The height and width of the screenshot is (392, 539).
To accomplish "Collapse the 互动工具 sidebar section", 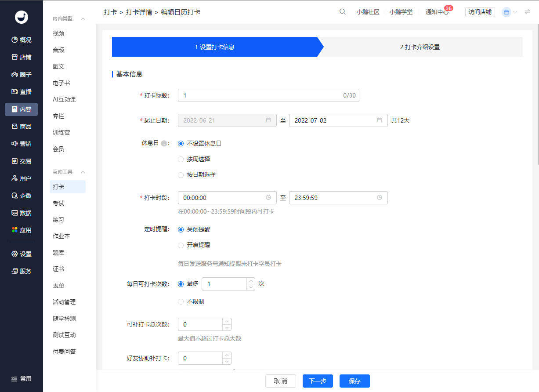I will pos(83,172).
